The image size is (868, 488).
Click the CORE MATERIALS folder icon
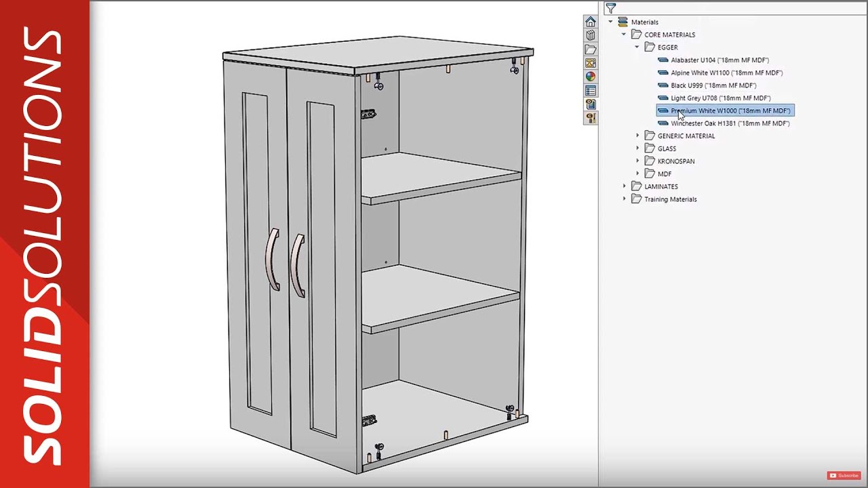coord(636,35)
